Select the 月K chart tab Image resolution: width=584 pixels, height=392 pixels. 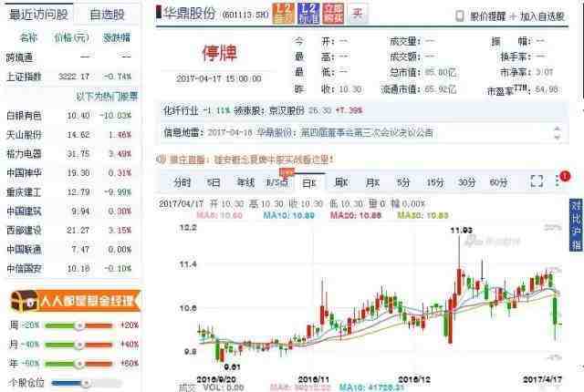tap(372, 182)
